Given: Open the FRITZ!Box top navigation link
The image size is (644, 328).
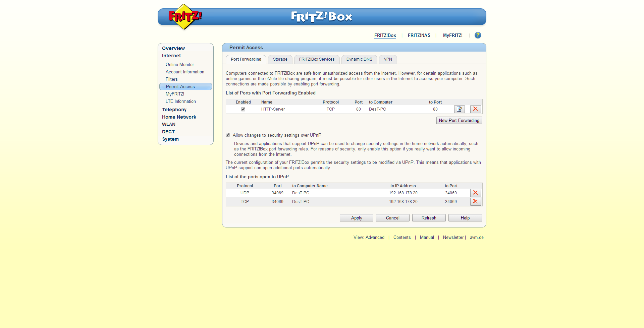Looking at the screenshot, I should pos(385,35).
